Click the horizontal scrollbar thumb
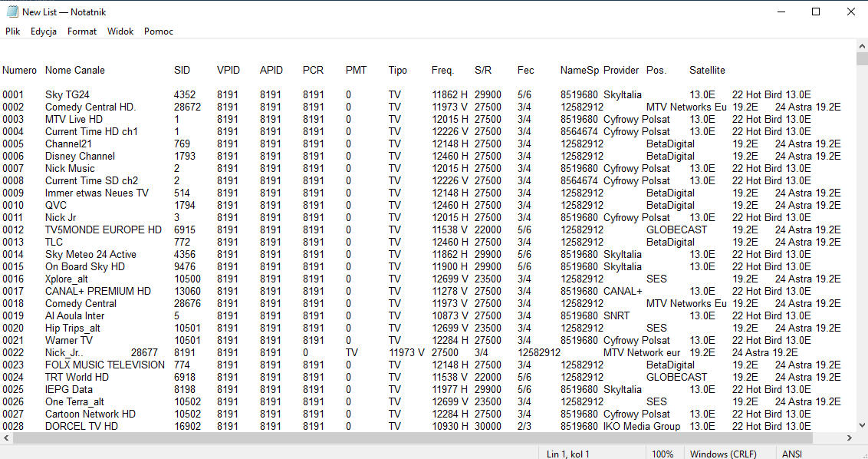Viewport: 868px width, 459px height. coord(413,438)
